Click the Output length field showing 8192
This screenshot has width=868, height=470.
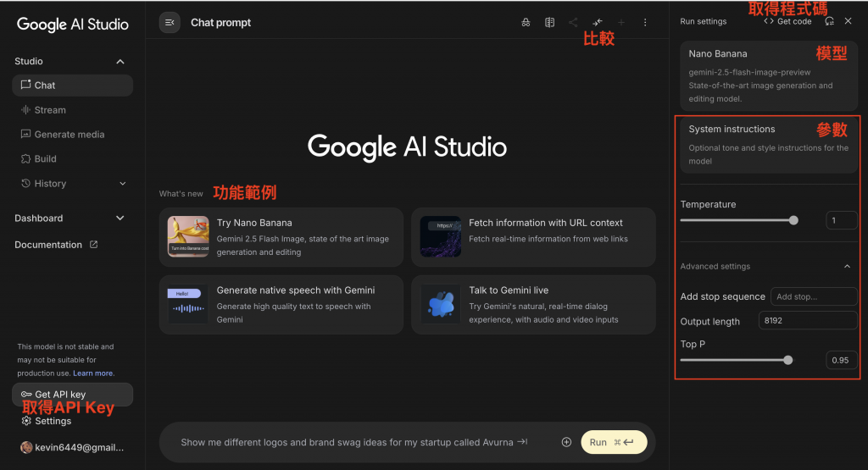pyautogui.click(x=808, y=321)
